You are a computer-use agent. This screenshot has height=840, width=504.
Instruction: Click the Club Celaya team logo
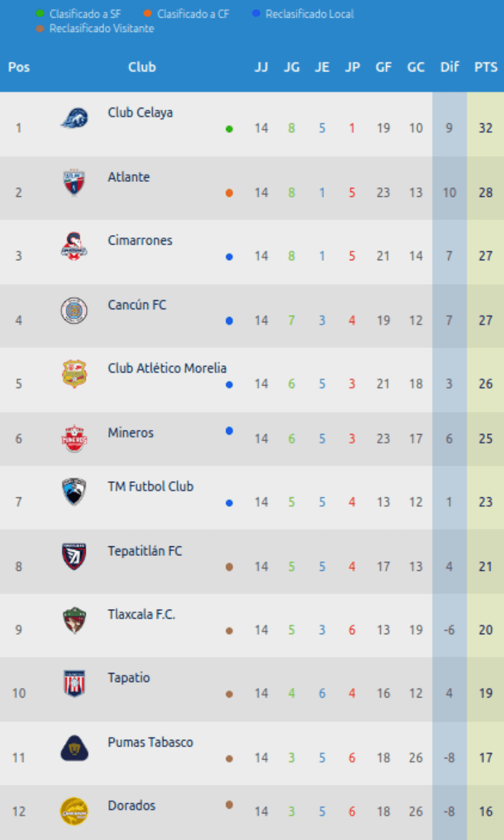pyautogui.click(x=74, y=119)
